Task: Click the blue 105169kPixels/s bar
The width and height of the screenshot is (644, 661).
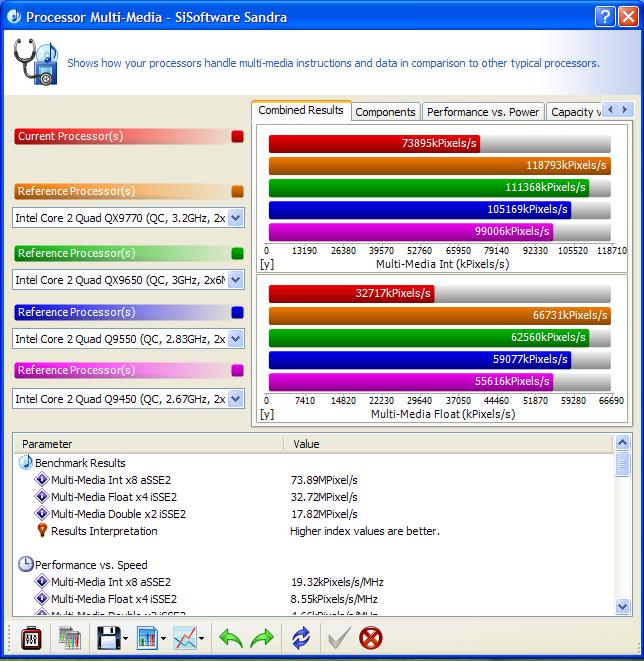Action: pyautogui.click(x=420, y=210)
